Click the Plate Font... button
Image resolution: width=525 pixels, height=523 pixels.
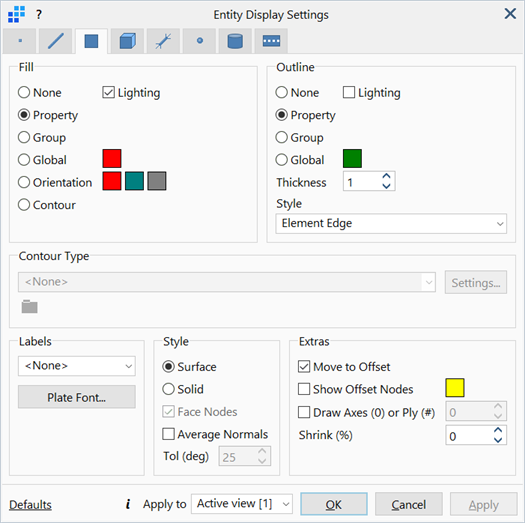[77, 397]
